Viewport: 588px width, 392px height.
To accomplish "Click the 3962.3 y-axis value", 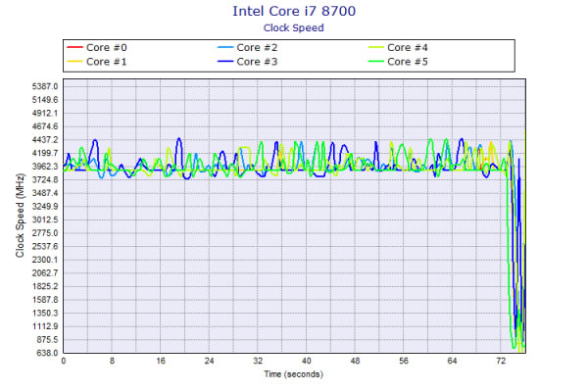I will 45,167.
